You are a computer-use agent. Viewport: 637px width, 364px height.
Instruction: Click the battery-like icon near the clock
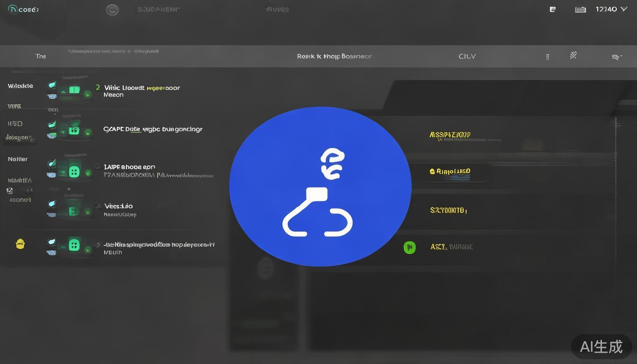click(x=580, y=9)
